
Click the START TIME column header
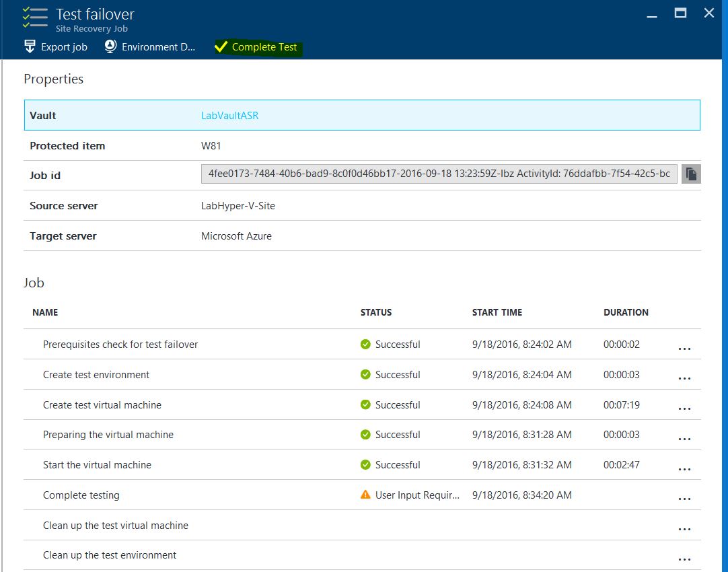pos(497,312)
